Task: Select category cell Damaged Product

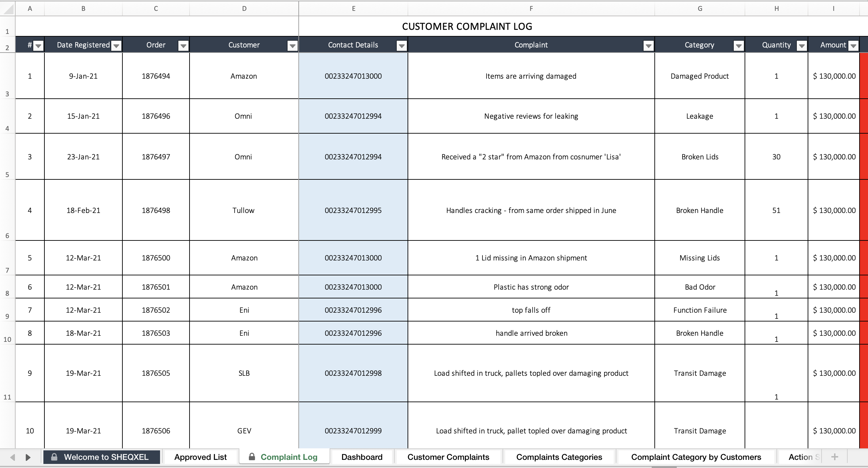Action: click(700, 76)
